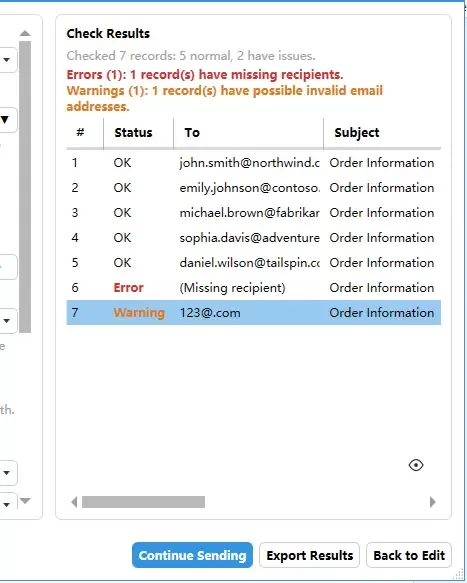
Task: Click the horizontal scrollbar left arrow
Action: pos(74,502)
